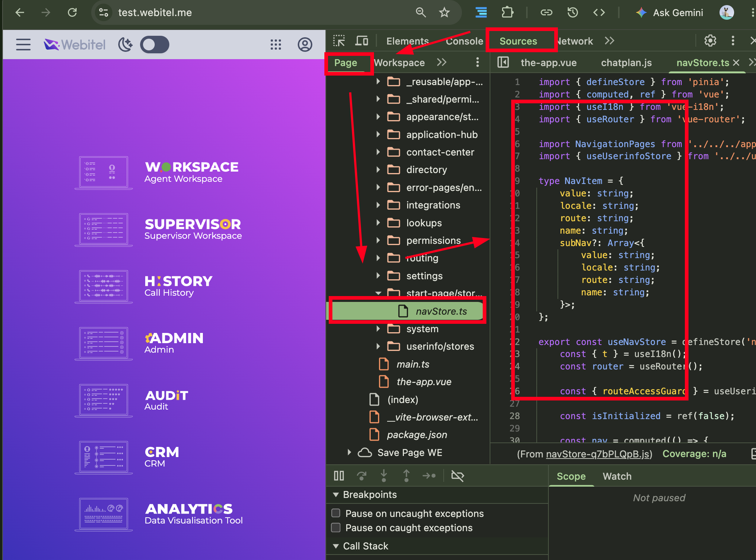Select package.json in the file tree
This screenshot has width=756, height=560.
(417, 434)
